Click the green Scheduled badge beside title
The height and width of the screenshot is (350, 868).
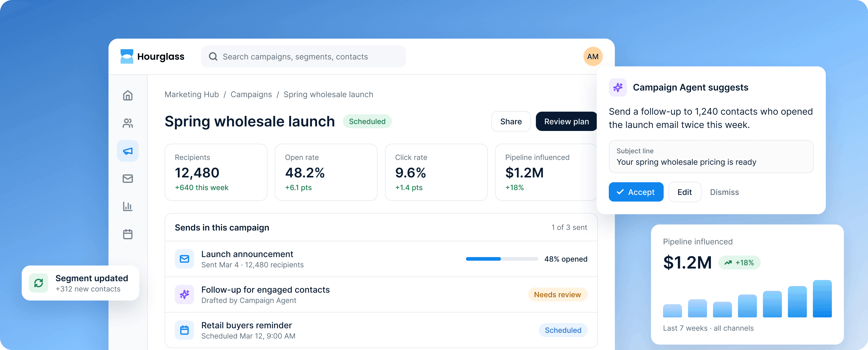[x=367, y=121]
